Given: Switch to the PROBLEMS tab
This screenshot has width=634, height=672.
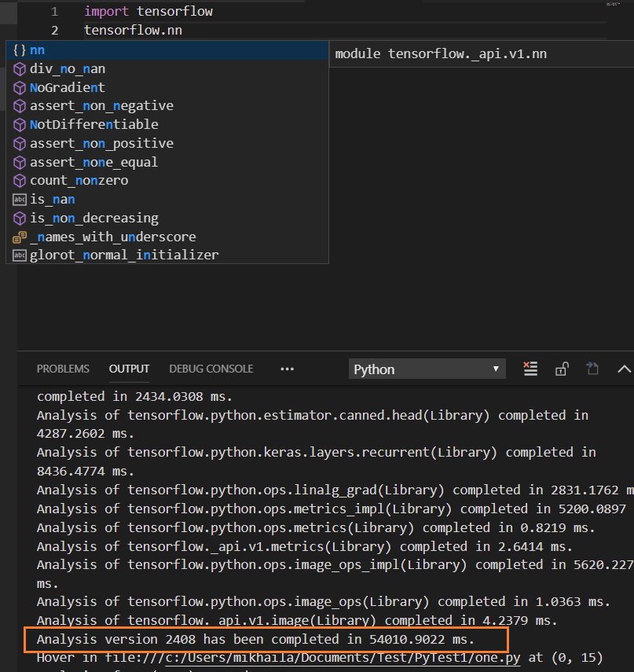Looking at the screenshot, I should click(x=63, y=369).
